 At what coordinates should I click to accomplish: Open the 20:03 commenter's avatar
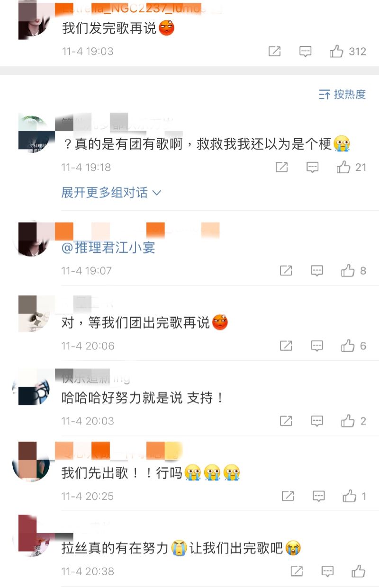click(32, 386)
